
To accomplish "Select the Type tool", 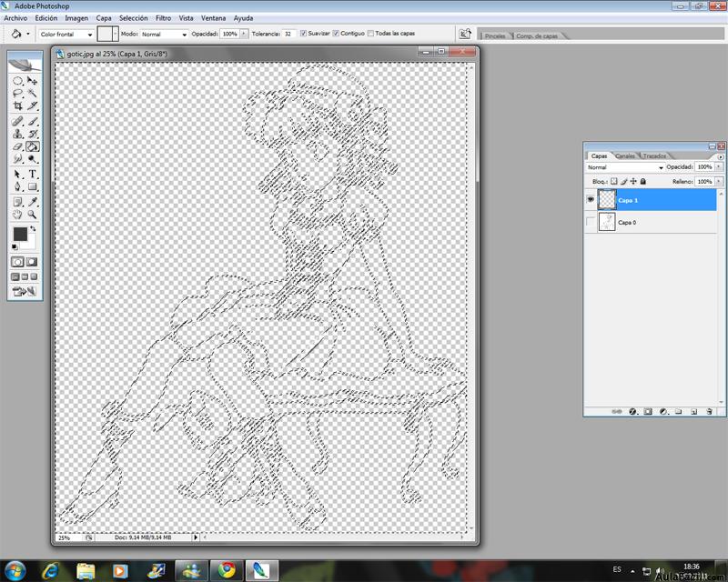I will [x=33, y=175].
